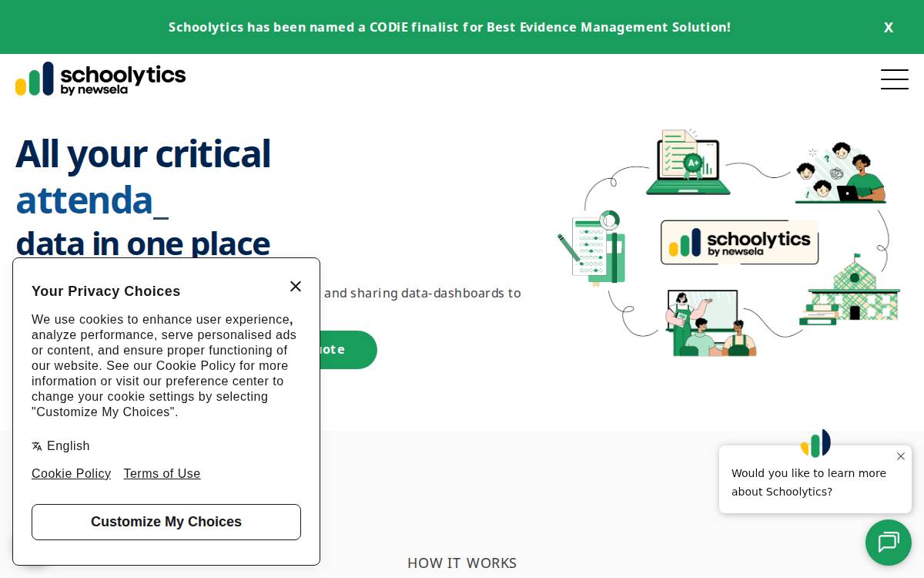Screen dimensions: 924x578
Task: Click the HOW IT WORKS heading
Action: tap(462, 563)
